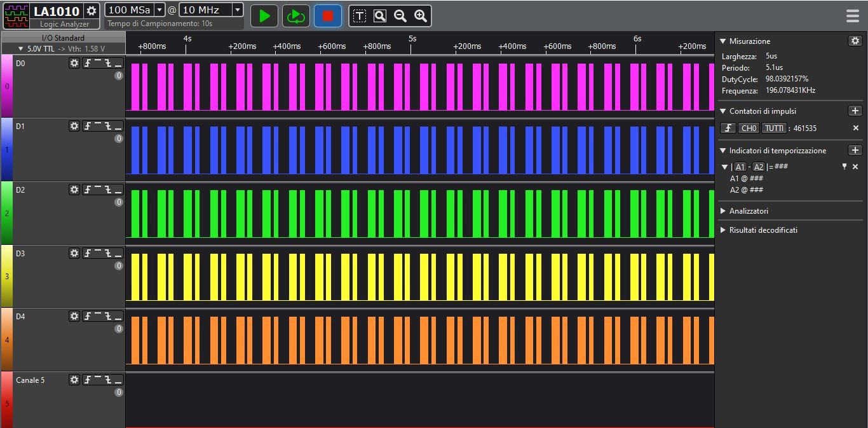The image size is (868, 428).
Task: Open Misurazione settings gear
Action: [855, 41]
